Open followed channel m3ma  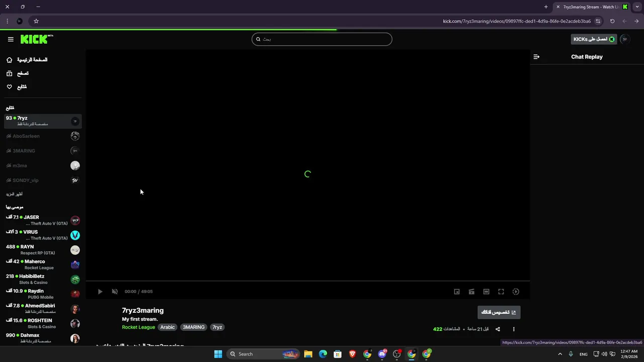pos(43,165)
